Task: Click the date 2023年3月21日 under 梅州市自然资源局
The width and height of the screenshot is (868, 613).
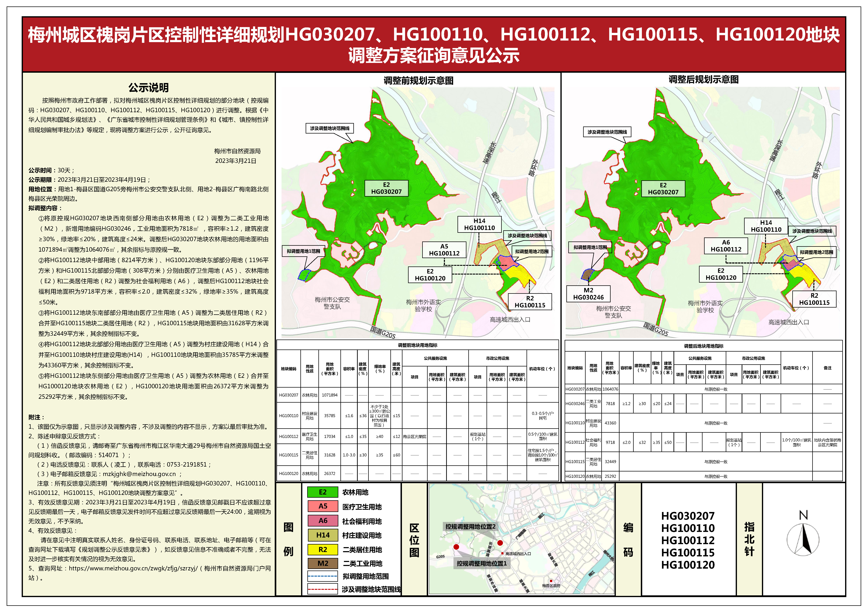Action: (236, 161)
